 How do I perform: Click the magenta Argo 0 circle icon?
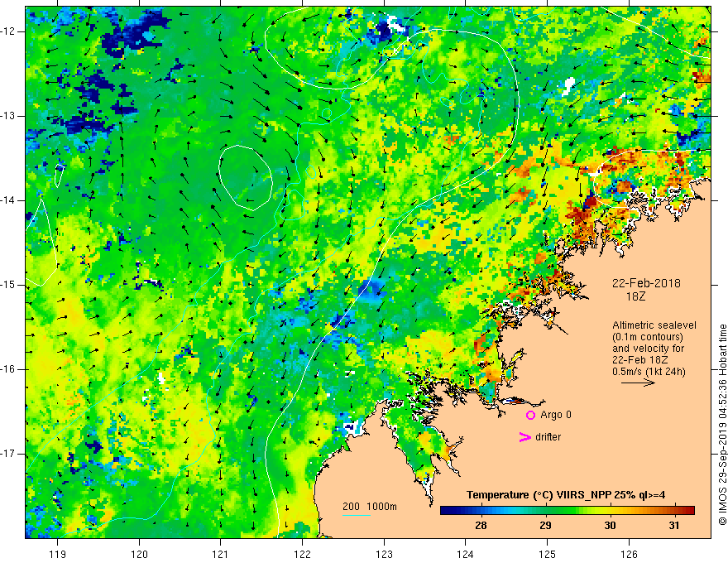pyautogui.click(x=530, y=416)
